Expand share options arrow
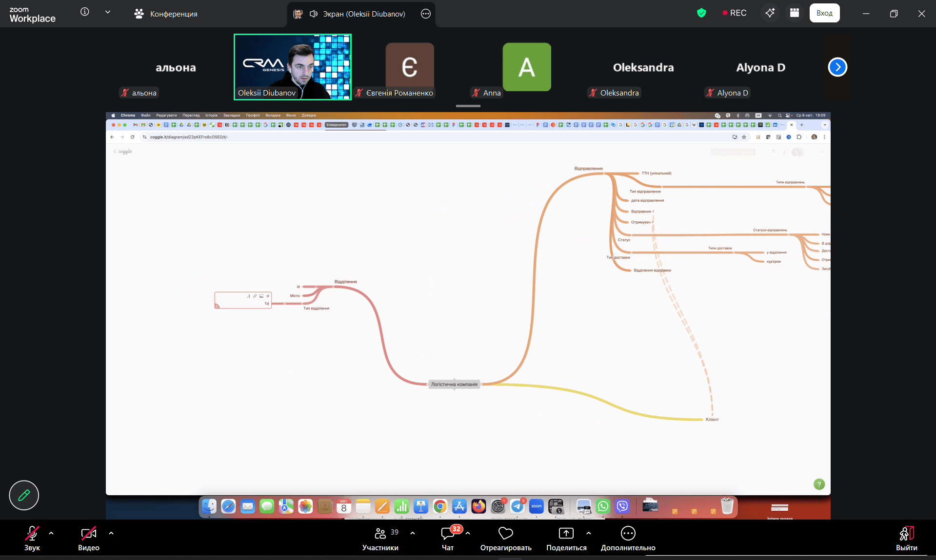Image resolution: width=936 pixels, height=560 pixels. pos(589,533)
